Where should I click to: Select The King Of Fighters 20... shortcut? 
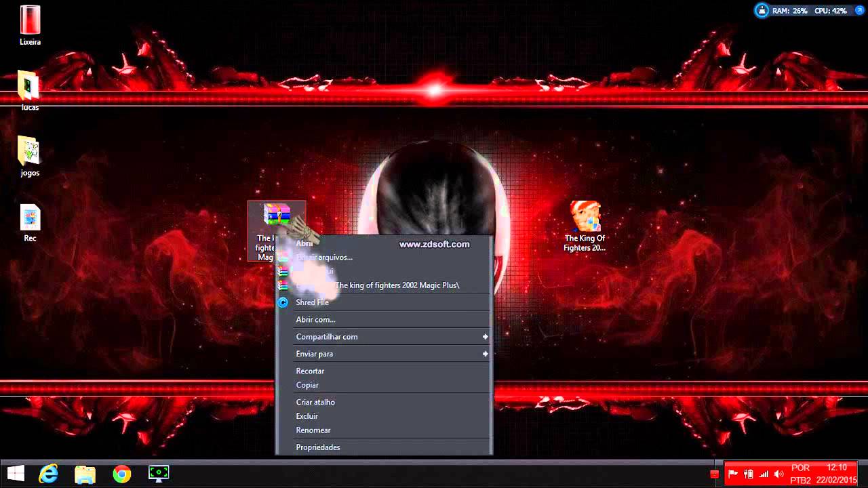tap(585, 226)
